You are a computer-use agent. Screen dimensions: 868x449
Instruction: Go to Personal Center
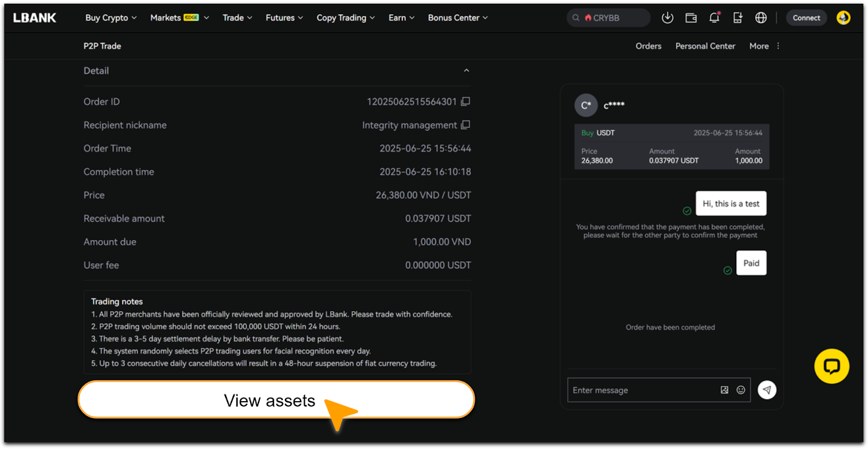coord(705,46)
